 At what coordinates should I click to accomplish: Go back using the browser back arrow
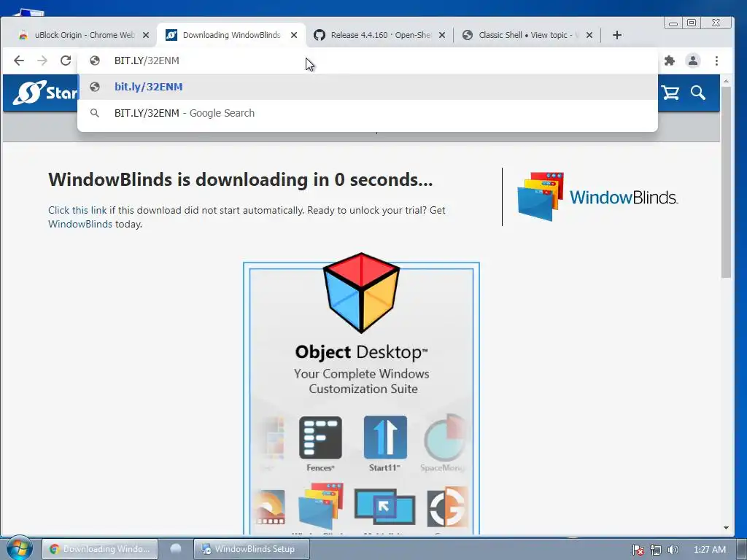click(x=18, y=61)
